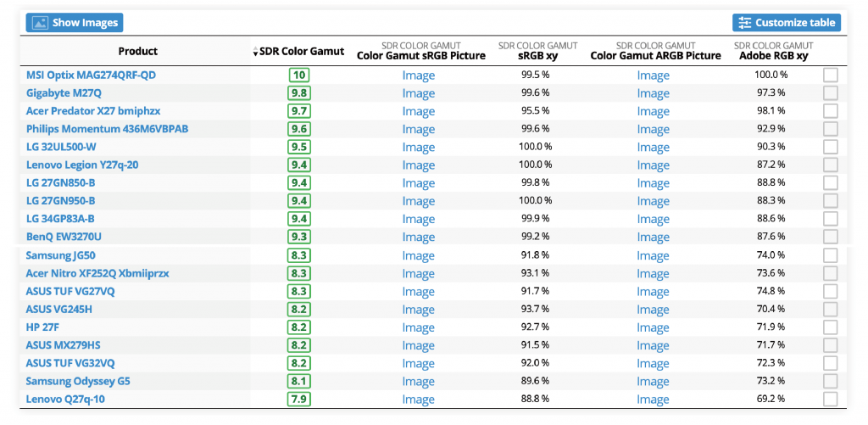
Task: Sort by SDR Color Gamut column
Action: [301, 51]
